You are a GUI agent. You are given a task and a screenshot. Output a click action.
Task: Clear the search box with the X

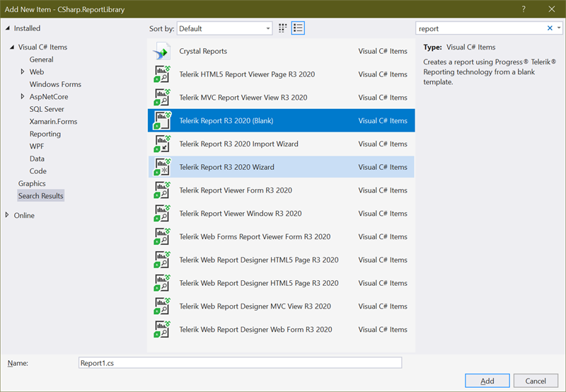click(550, 28)
